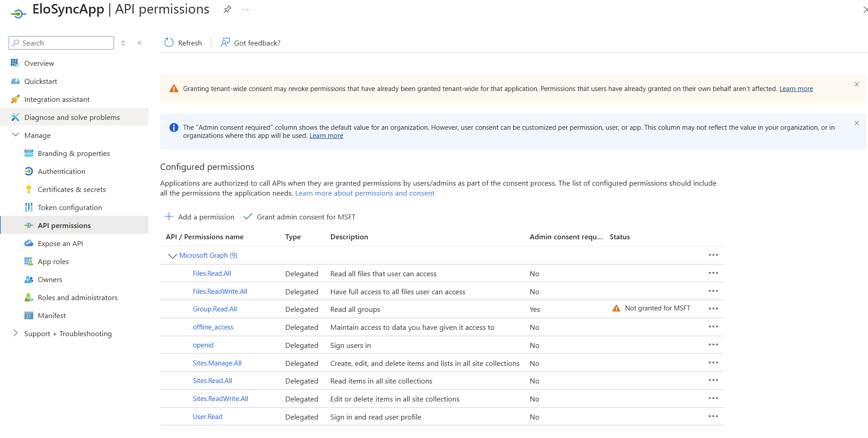Click 'Read all groups' description cell
Screen dimensions: 868x438
click(355, 310)
